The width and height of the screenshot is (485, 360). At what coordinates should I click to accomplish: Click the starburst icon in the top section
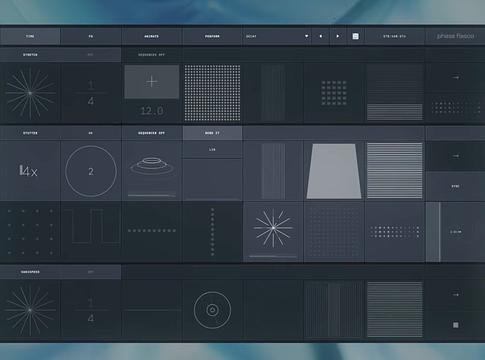point(30,93)
